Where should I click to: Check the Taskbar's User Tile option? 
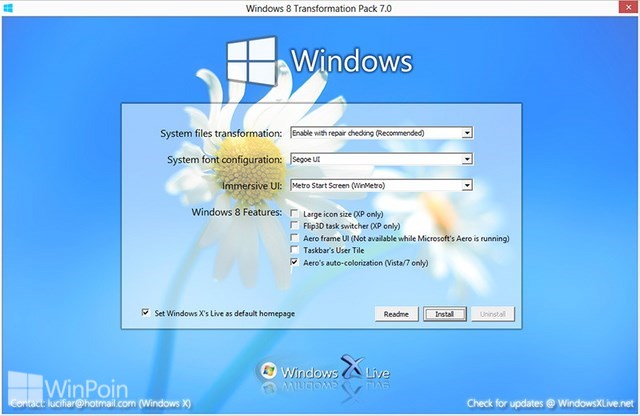294,250
